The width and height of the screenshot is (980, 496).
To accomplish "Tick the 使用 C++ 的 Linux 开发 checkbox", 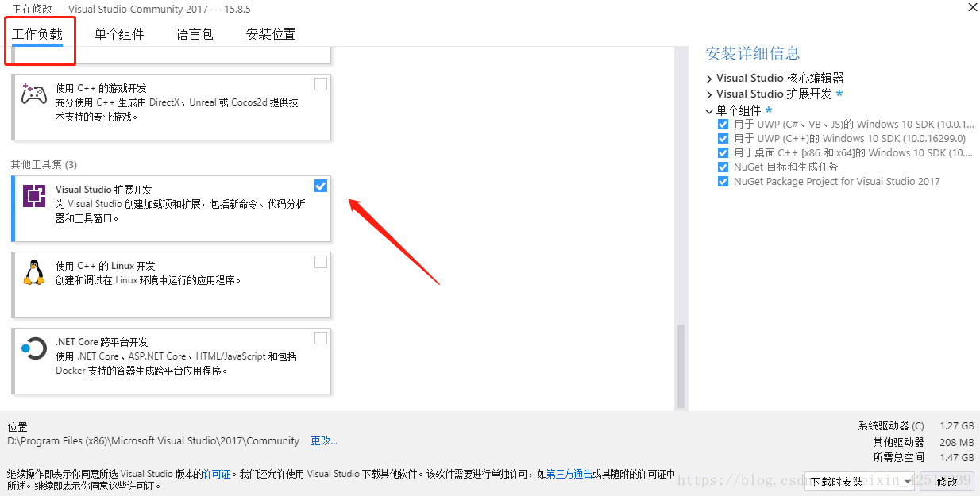I will (x=321, y=262).
